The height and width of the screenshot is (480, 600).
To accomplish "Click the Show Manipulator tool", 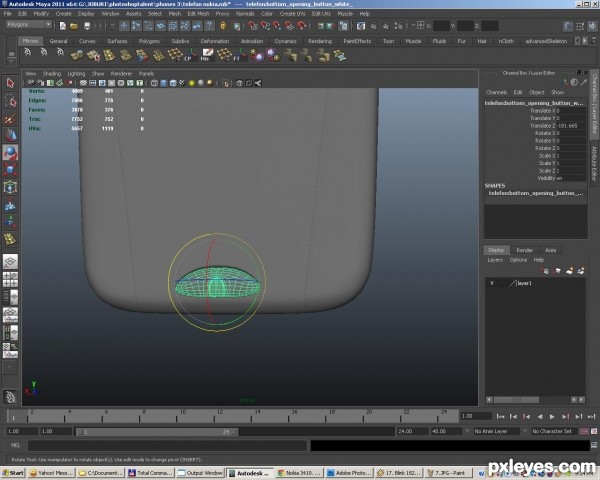I will pos(10,222).
